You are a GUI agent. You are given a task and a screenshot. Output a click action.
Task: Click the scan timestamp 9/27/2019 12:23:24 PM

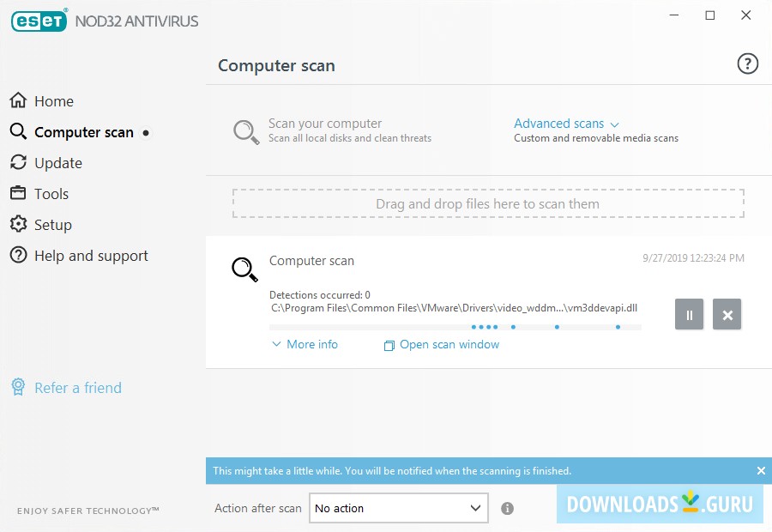pyautogui.click(x=693, y=258)
